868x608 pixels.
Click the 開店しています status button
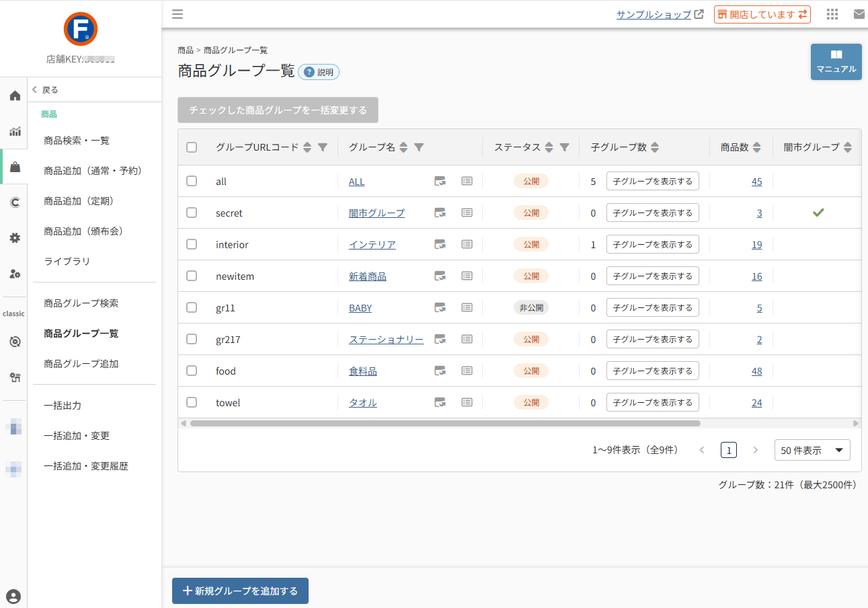[762, 14]
